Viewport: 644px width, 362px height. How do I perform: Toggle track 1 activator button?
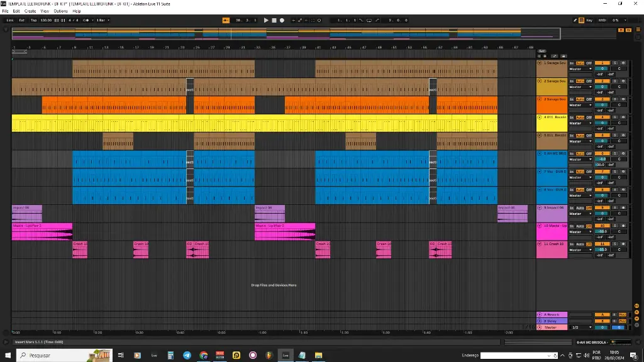(x=602, y=63)
